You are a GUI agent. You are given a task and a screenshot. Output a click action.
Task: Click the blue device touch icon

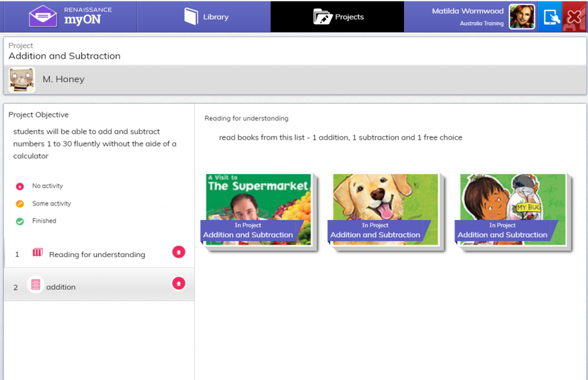(550, 17)
